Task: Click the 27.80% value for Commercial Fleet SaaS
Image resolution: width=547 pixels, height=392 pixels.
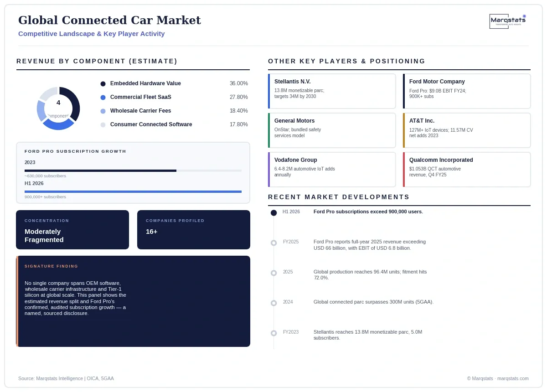Action: point(239,97)
